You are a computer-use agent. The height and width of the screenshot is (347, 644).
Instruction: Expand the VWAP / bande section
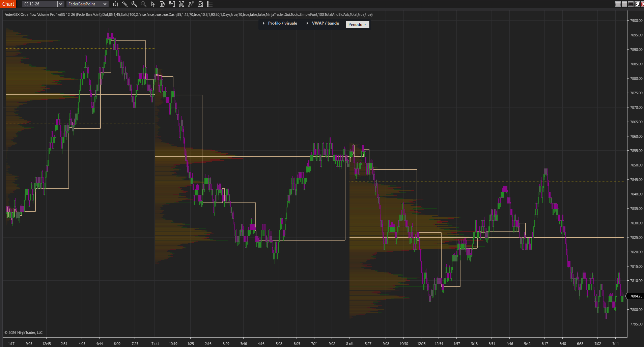[323, 23]
